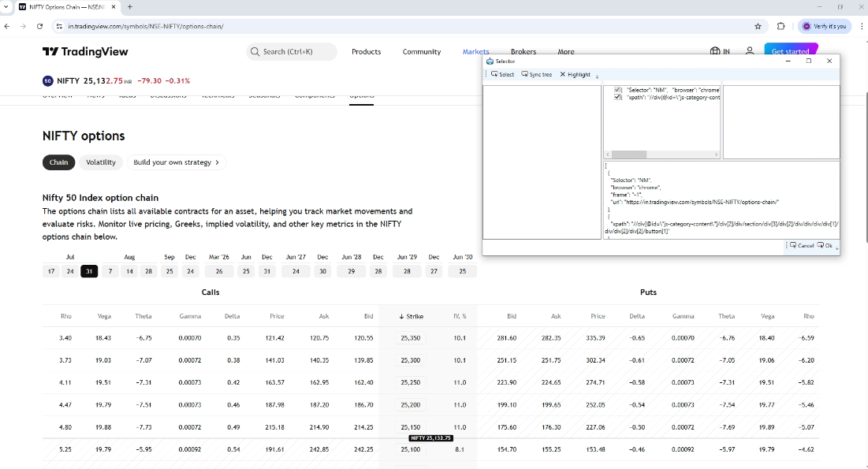This screenshot has width=868, height=469.
Task: Choose the Jun '30 expiry 25
Action: point(463,271)
